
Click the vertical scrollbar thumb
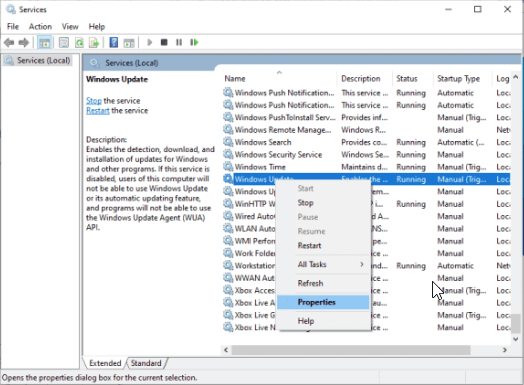coord(516,324)
